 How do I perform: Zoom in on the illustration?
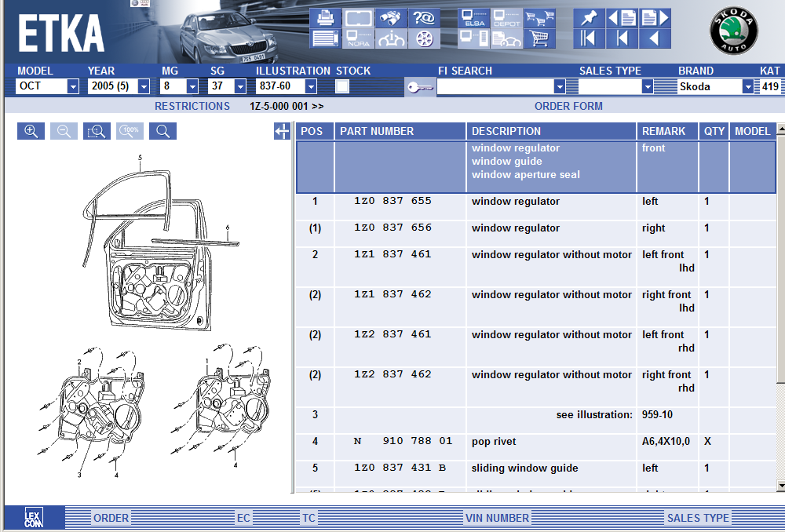31,131
